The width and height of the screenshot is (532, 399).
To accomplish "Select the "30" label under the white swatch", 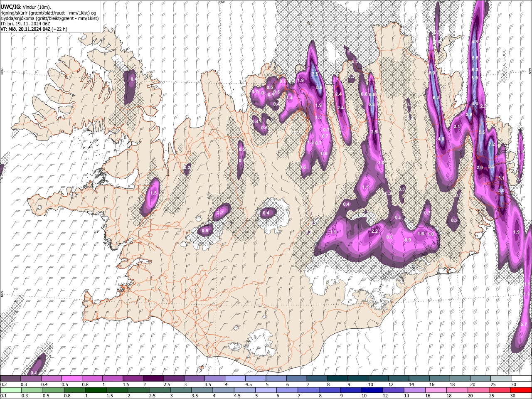I will (514, 384).
